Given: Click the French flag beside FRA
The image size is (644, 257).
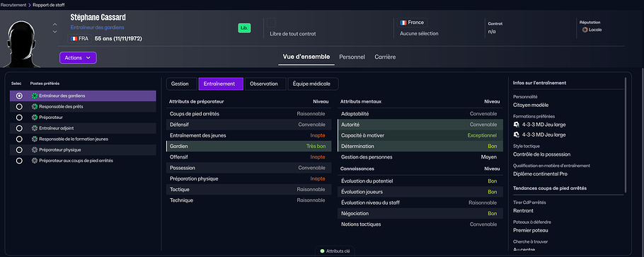Looking at the screenshot, I should click(x=74, y=39).
